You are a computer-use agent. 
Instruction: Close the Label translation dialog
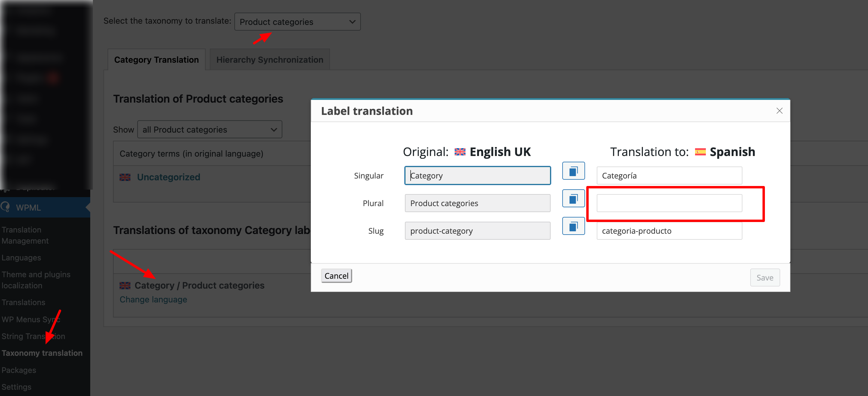(x=779, y=111)
